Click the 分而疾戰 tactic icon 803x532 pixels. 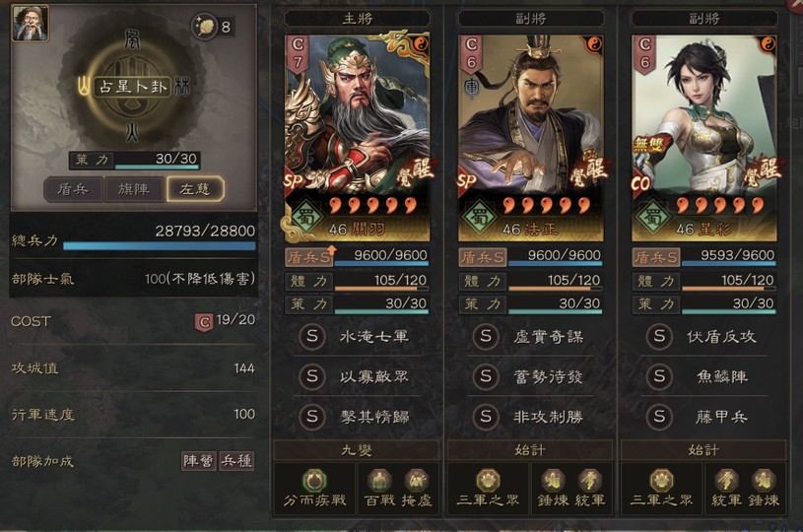[x=314, y=481]
